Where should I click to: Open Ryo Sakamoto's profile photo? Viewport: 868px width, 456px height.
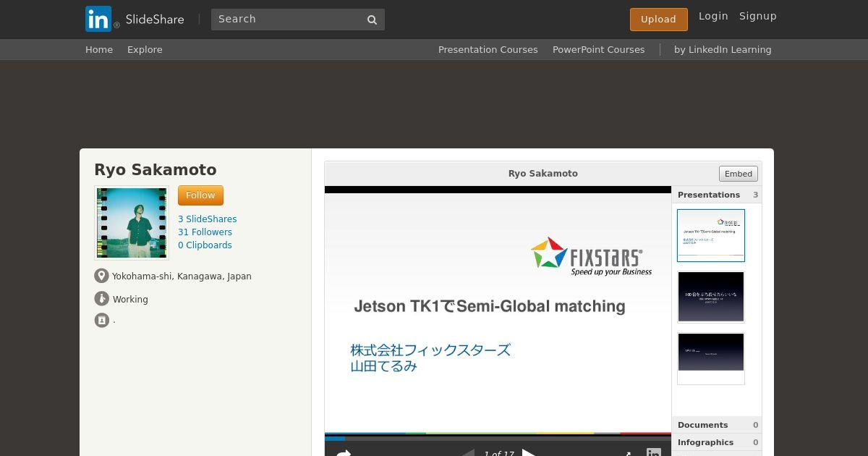[132, 223]
